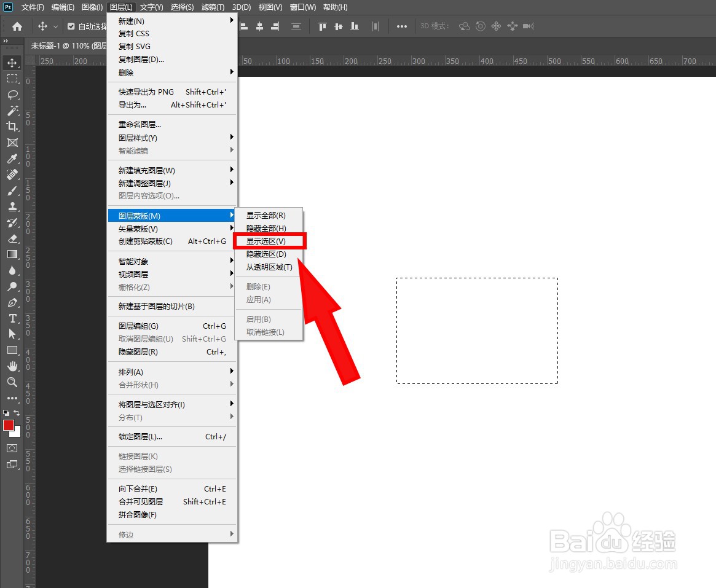Choose 隐藏选区(D) in submenu
The height and width of the screenshot is (588, 716).
(269, 254)
